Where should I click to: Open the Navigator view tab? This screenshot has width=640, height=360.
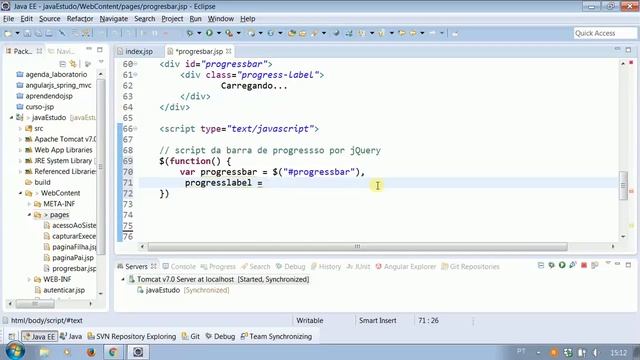pyautogui.click(x=62, y=51)
